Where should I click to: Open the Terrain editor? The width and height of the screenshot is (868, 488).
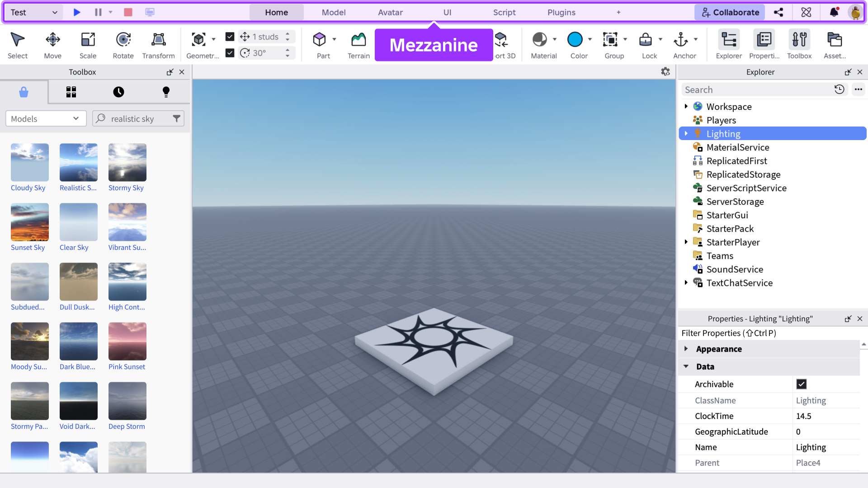(x=359, y=45)
